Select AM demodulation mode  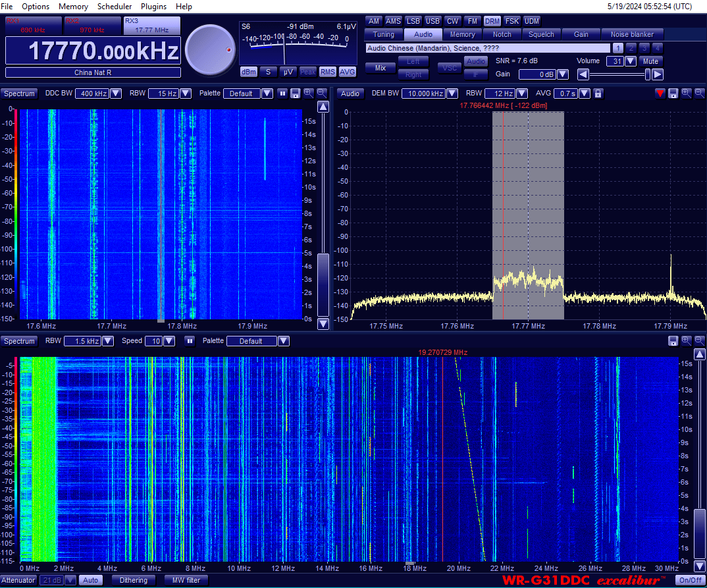374,21
